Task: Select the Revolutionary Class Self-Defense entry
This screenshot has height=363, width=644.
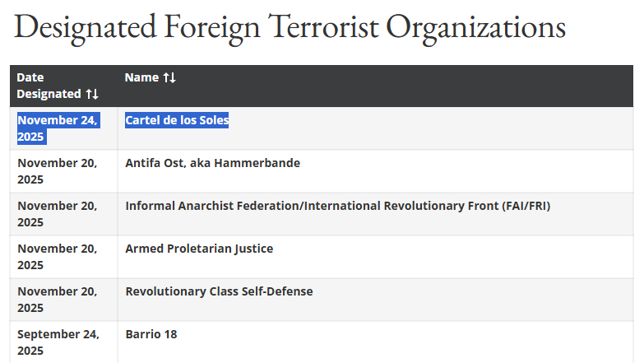Action: click(x=219, y=291)
